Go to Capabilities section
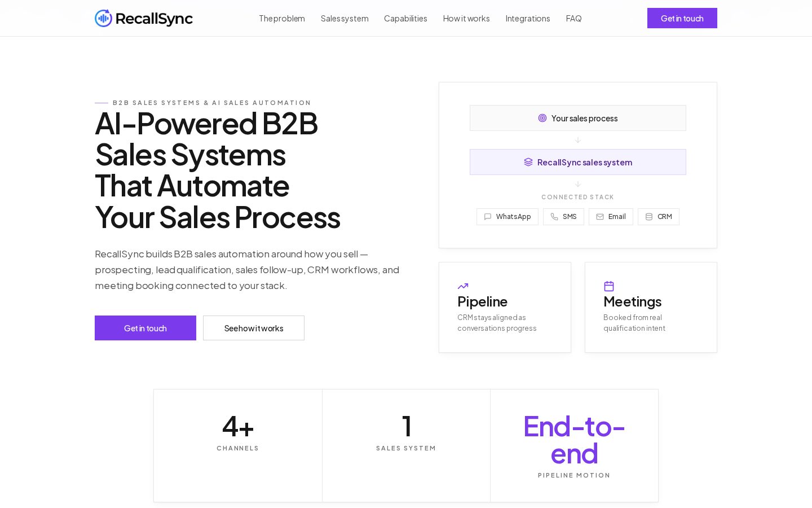The image size is (812, 508). coord(405,19)
